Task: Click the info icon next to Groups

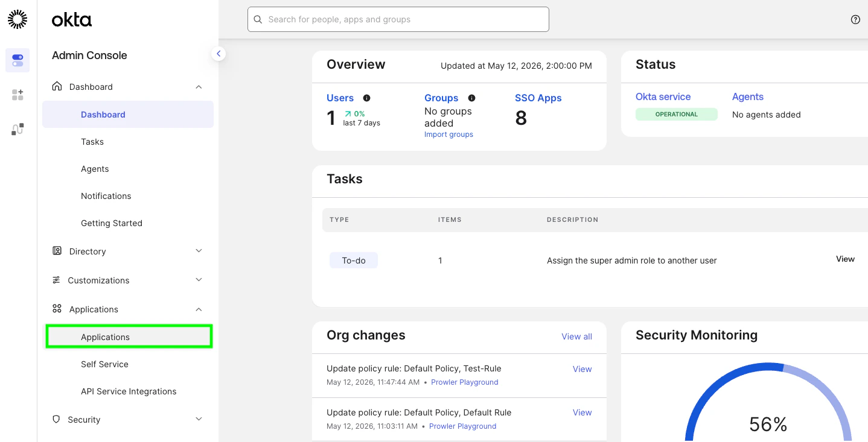Action: (472, 98)
